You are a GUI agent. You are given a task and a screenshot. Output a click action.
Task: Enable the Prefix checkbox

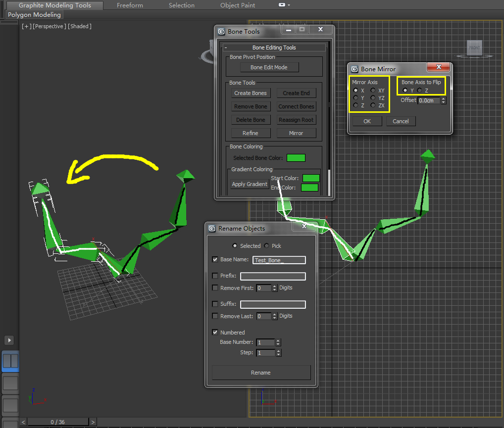pos(215,276)
